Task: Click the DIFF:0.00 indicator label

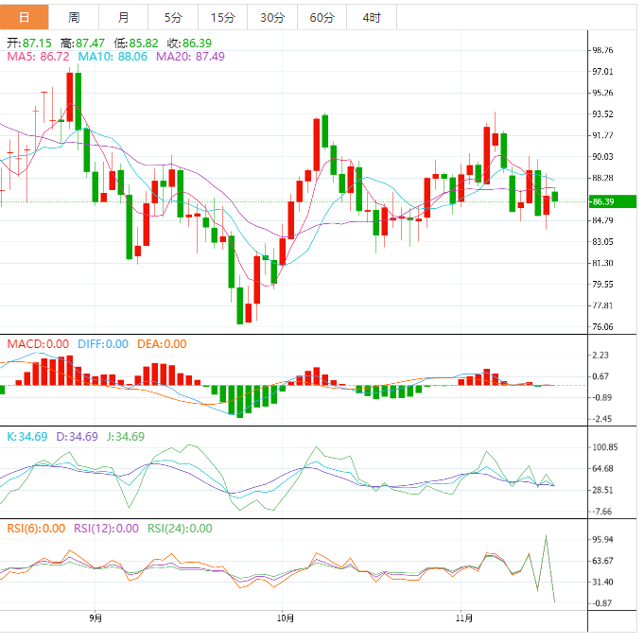Action: point(103,344)
